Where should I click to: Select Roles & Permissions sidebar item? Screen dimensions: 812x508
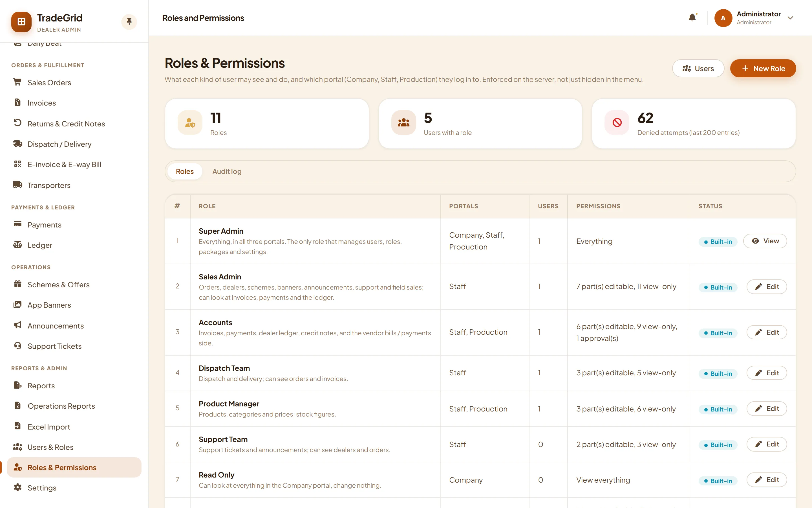(74, 467)
